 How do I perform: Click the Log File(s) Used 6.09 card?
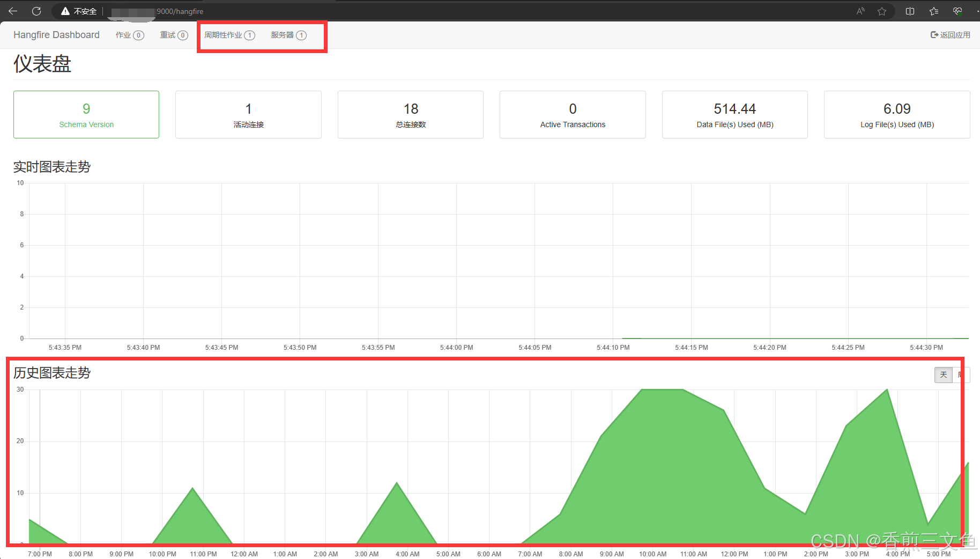[x=897, y=114]
